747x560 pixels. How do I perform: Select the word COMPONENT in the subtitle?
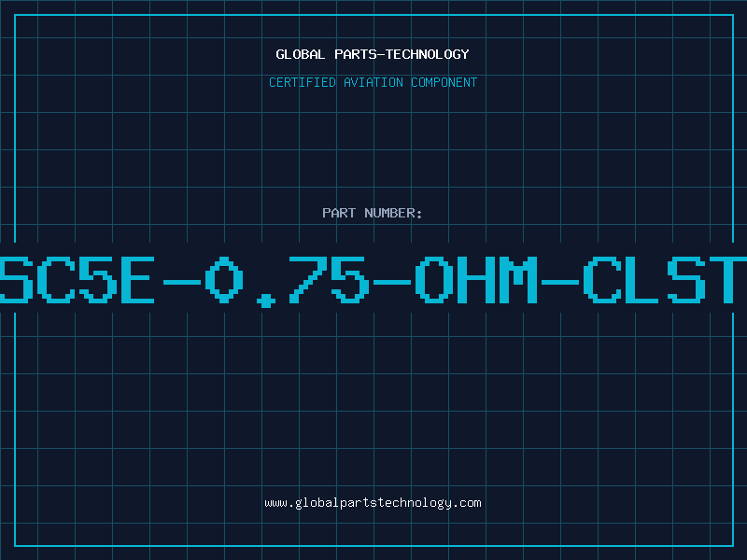444,82
